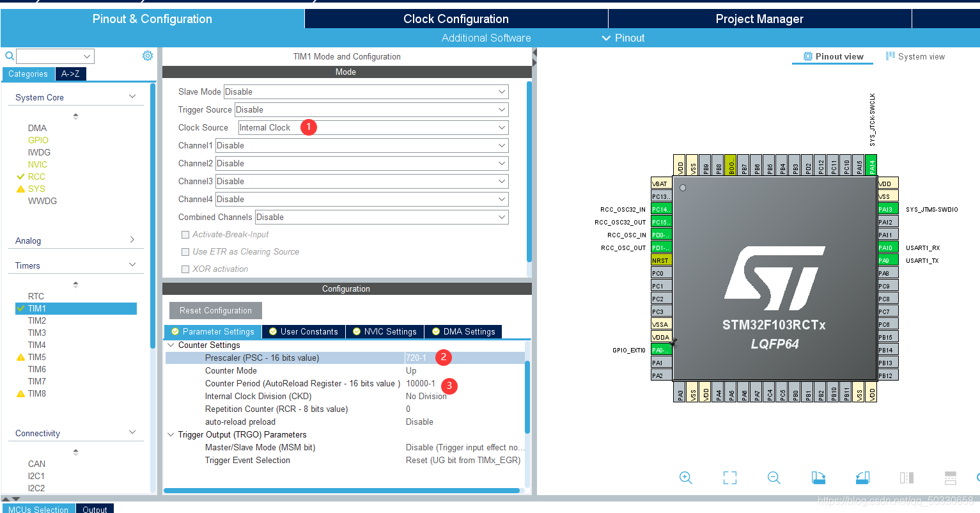Image resolution: width=980 pixels, height=513 pixels.
Task: Open the Clock Source dropdown
Action: [373, 127]
